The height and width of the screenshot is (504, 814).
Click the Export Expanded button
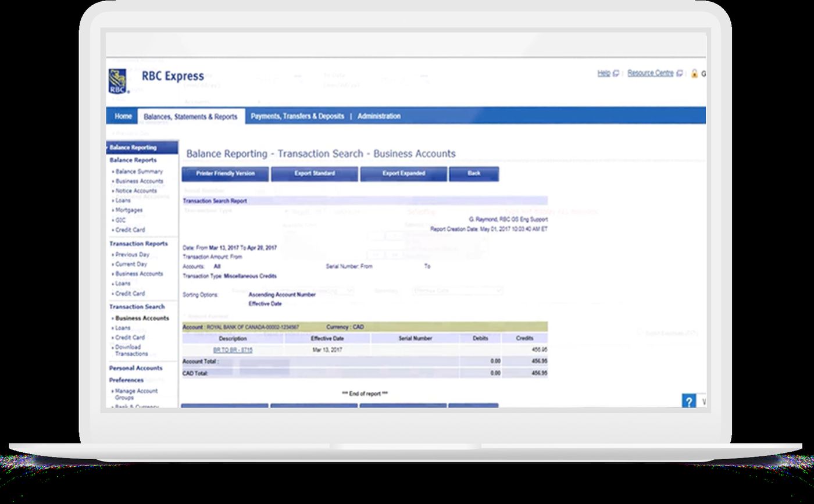[404, 174]
